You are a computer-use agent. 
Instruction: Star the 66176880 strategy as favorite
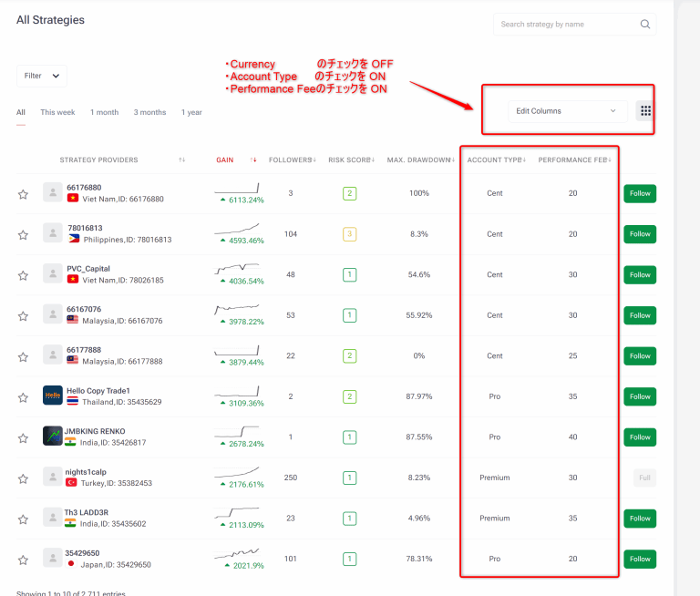pos(23,194)
